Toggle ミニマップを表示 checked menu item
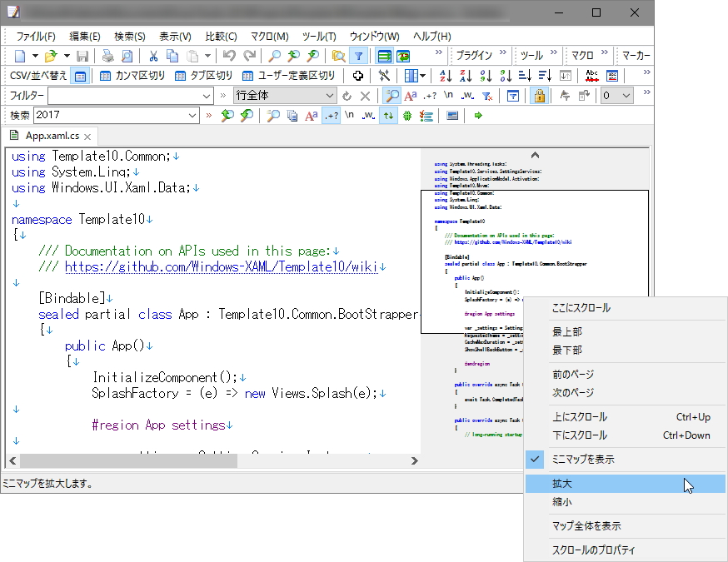The image size is (728, 562). (626, 459)
